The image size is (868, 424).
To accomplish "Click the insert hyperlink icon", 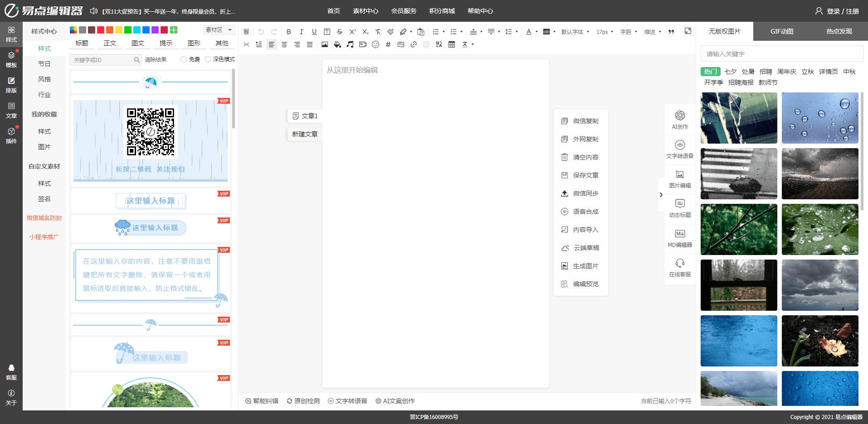I will click(x=414, y=44).
